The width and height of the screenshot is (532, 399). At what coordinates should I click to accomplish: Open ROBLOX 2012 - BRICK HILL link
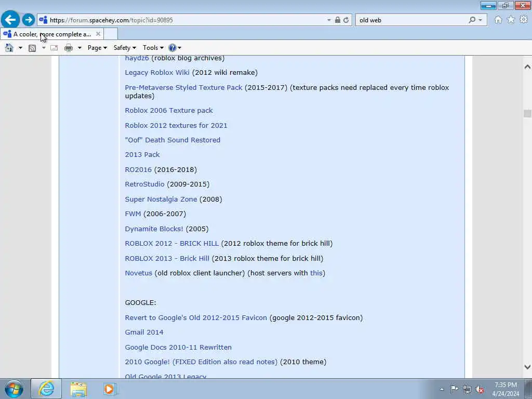point(171,244)
